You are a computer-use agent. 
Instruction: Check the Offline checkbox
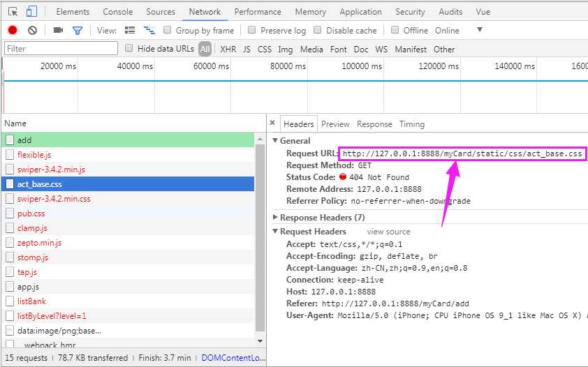point(395,29)
